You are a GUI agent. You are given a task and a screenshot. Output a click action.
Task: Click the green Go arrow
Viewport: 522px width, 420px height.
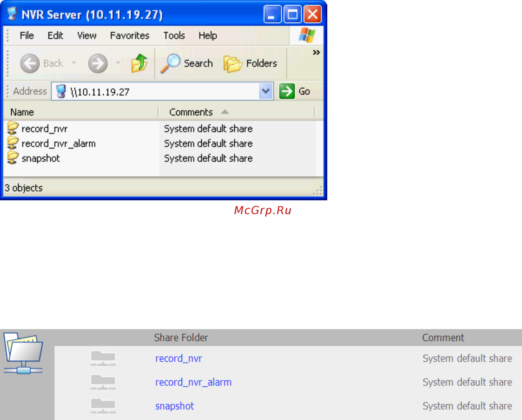[x=287, y=91]
